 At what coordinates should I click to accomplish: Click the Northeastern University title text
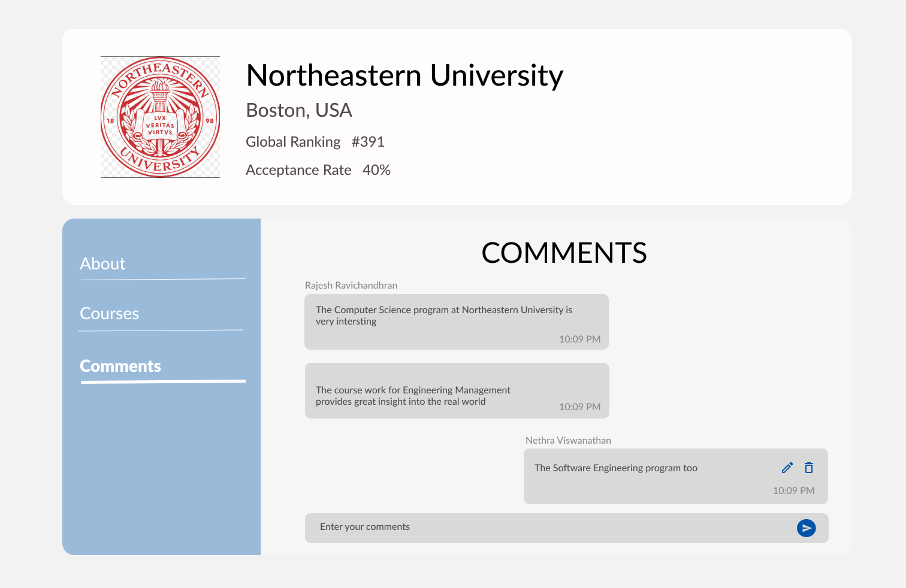coord(404,75)
